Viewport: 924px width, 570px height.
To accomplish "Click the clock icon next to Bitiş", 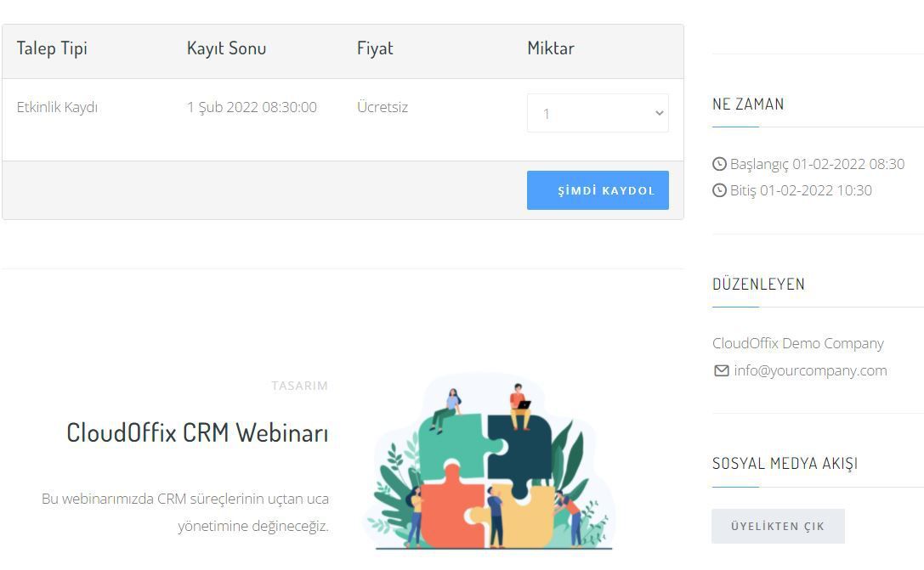I will tap(719, 190).
